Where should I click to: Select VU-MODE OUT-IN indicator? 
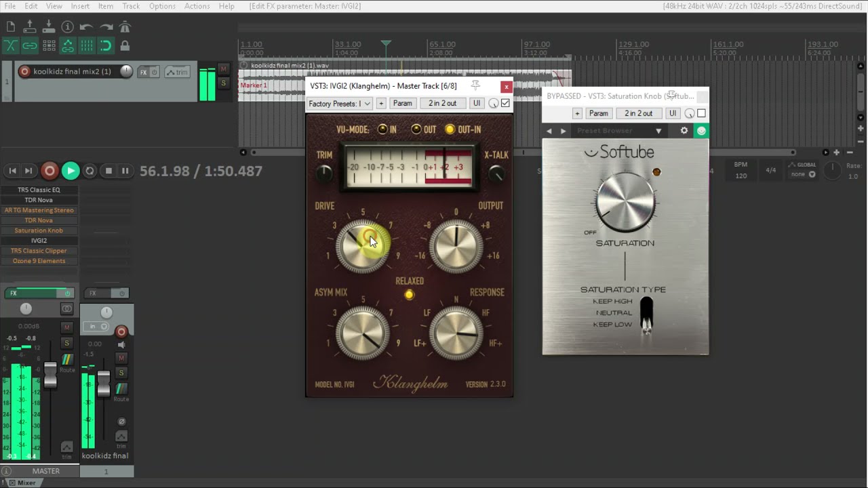pyautogui.click(x=450, y=129)
